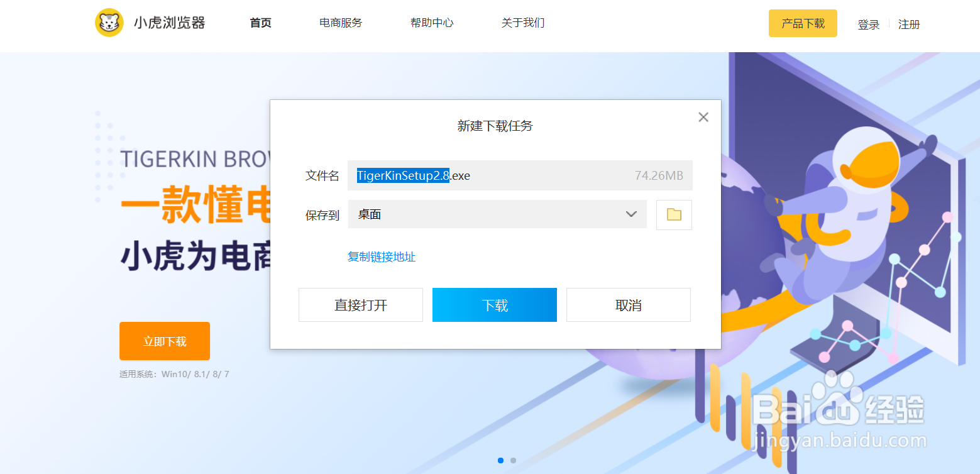Click the 取消 button
Screen dimensions: 980x474
629,305
